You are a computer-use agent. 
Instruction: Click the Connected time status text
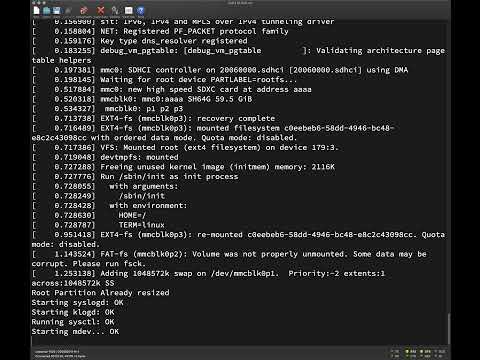pyautogui.click(x=60, y=356)
